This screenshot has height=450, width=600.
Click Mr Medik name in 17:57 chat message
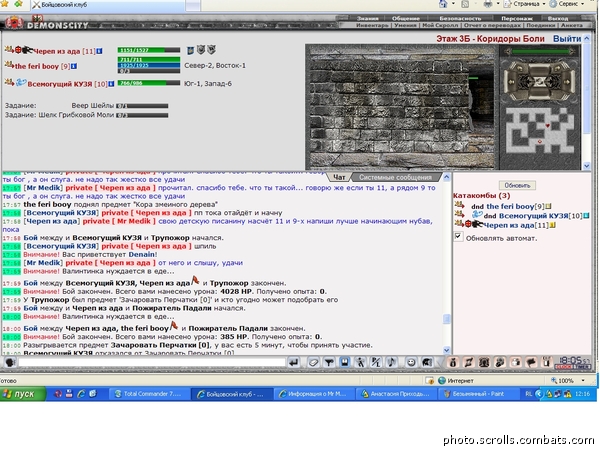43,188
